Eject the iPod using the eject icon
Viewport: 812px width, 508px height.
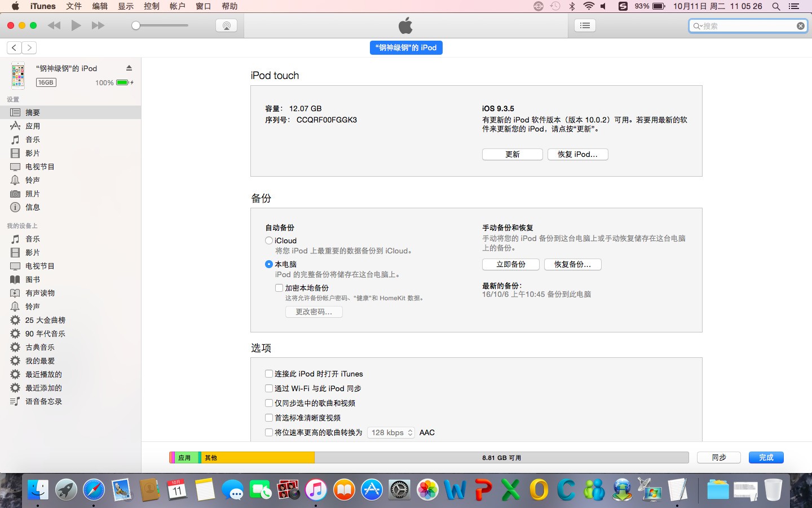click(x=129, y=68)
